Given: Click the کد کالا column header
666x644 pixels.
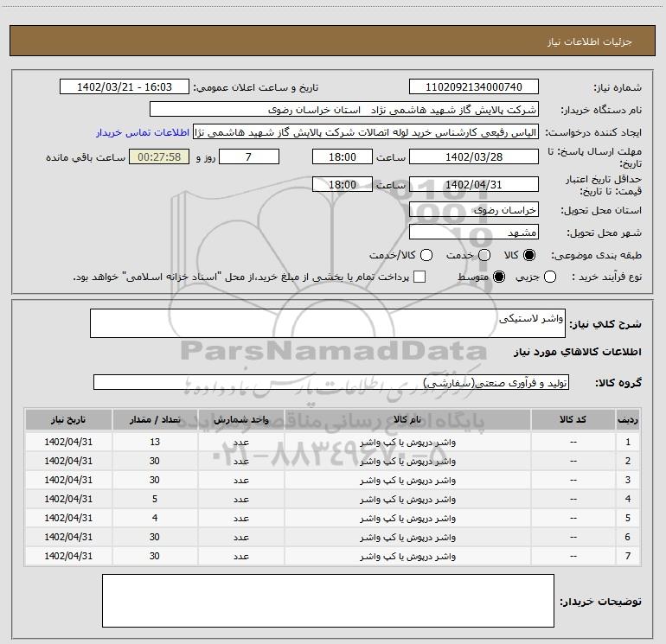Looking at the screenshot, I should [x=573, y=419].
